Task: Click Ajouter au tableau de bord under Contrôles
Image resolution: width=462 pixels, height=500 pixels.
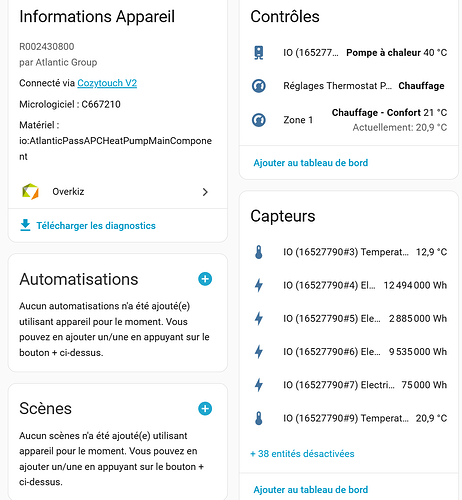Action: pos(311,163)
